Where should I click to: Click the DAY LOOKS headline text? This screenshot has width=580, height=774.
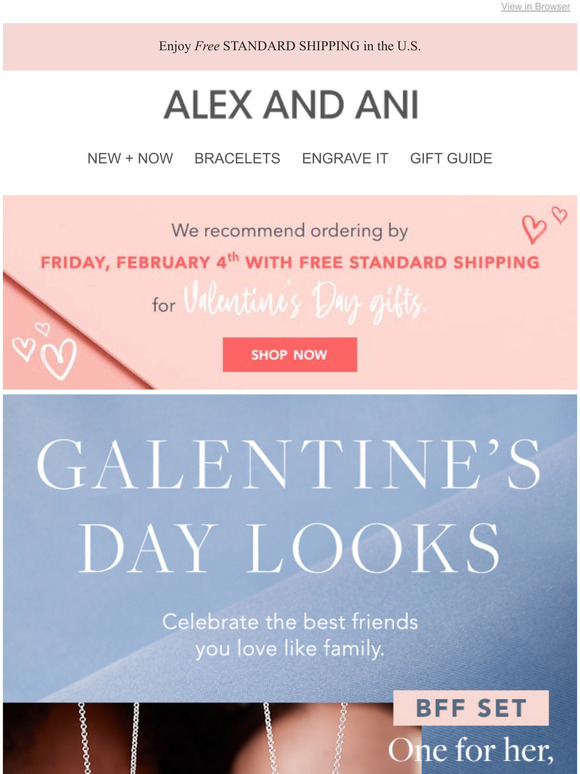point(289,548)
